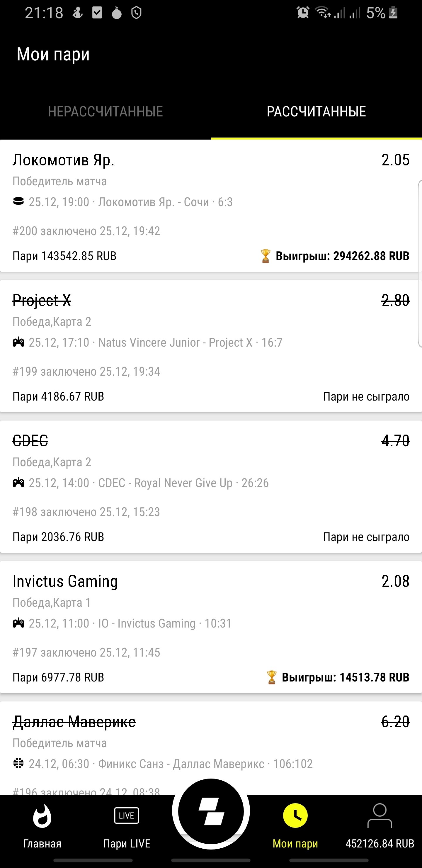Tap the gamepad icon for Project X match
This screenshot has width=422, height=868.
click(18, 343)
